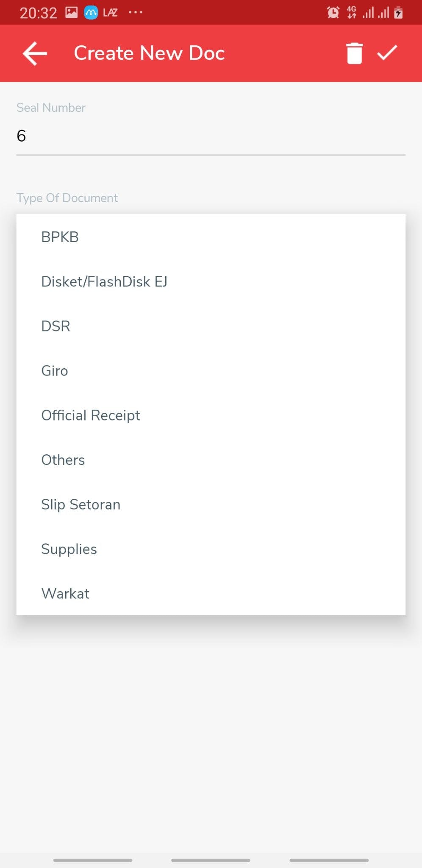Image resolution: width=422 pixels, height=868 pixels.
Task: Tap the Type Of Document label
Action: [67, 198]
